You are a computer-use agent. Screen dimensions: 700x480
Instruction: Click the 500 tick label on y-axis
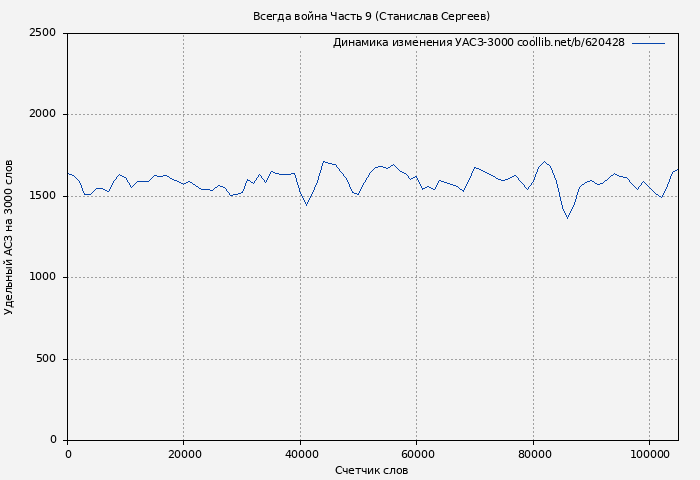point(46,359)
